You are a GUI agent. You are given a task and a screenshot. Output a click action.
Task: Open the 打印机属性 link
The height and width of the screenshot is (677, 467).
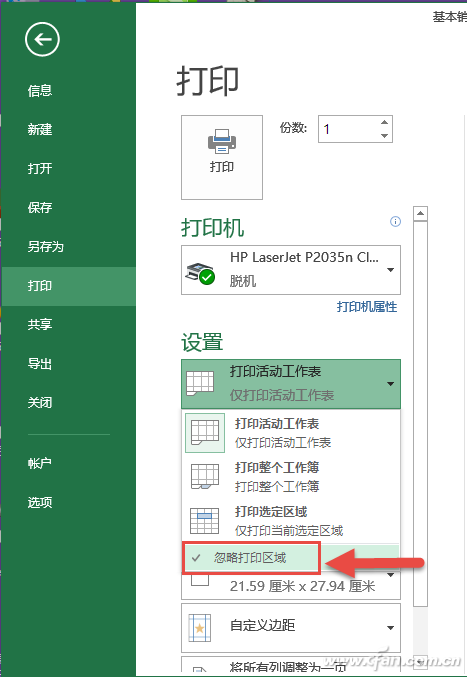coord(367,307)
